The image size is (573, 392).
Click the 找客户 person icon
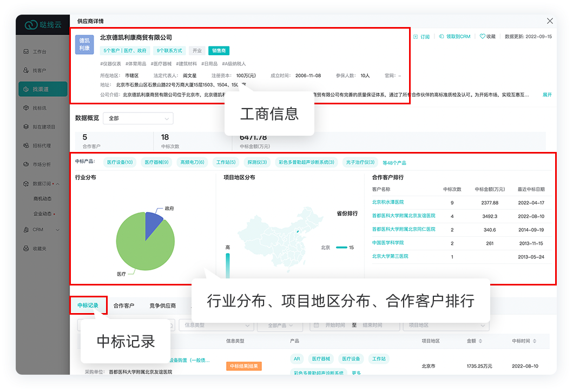click(x=26, y=70)
